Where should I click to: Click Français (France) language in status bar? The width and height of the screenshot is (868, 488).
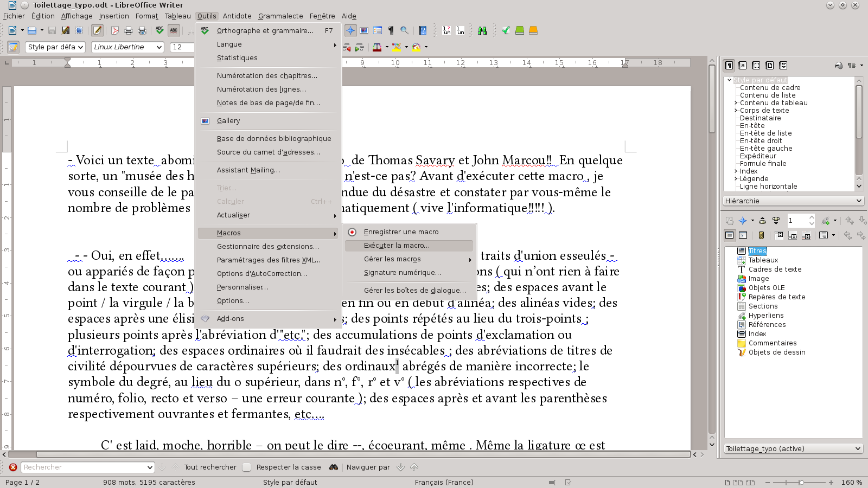tap(444, 483)
